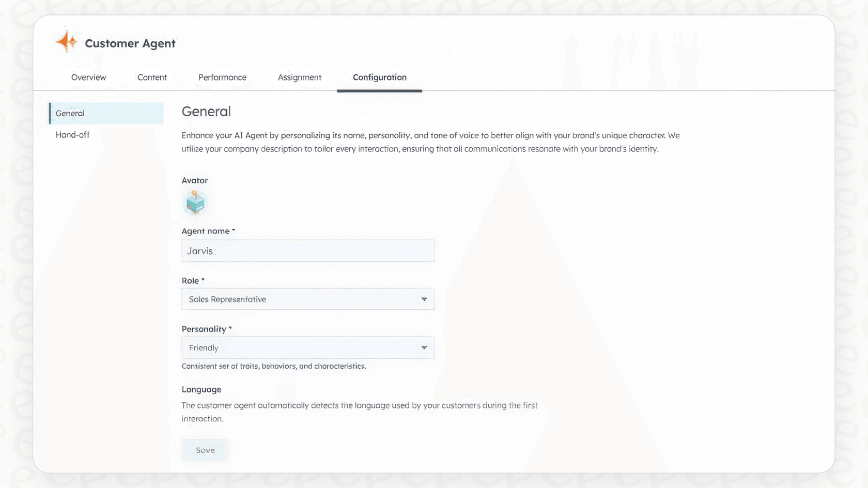The width and height of the screenshot is (868, 488).
Task: Click the Agent name field containing Jarvis
Action: 308,251
